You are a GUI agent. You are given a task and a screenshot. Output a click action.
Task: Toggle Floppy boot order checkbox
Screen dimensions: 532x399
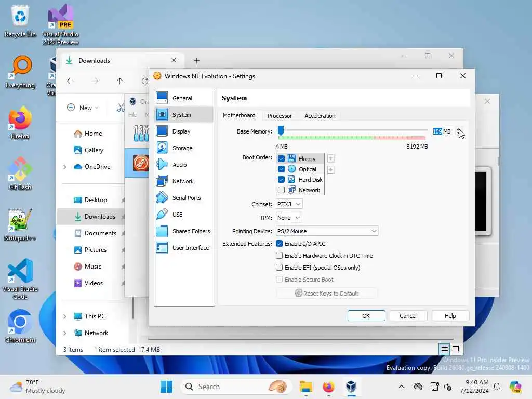[281, 158]
